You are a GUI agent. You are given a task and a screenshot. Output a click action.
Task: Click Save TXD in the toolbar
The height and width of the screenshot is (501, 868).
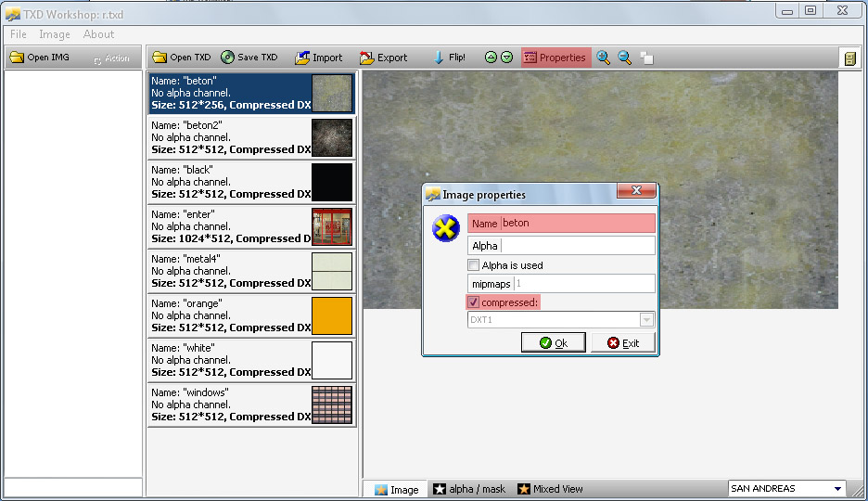pos(249,58)
